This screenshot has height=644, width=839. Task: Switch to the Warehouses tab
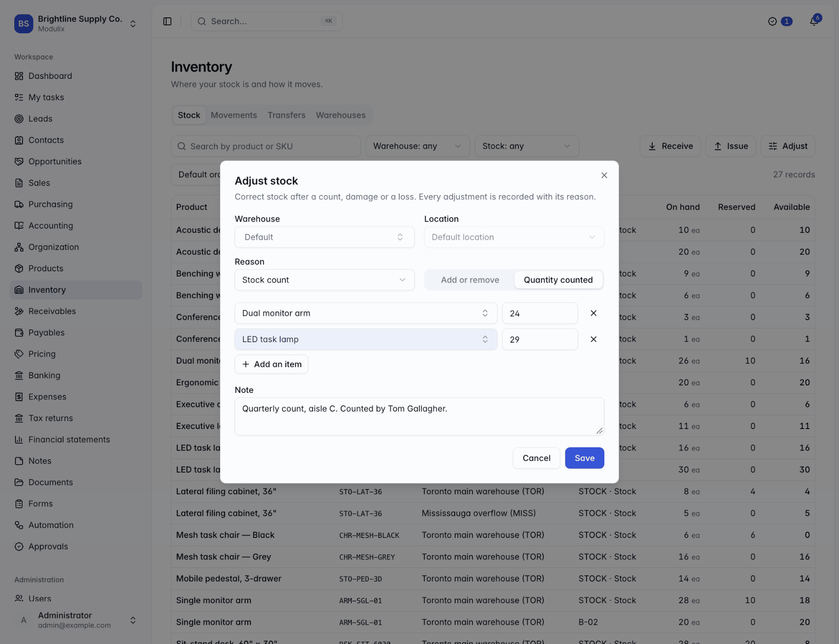pos(341,115)
